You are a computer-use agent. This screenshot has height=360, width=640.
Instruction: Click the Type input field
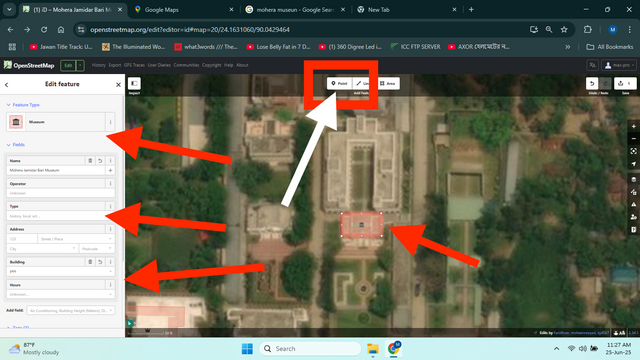(60, 216)
